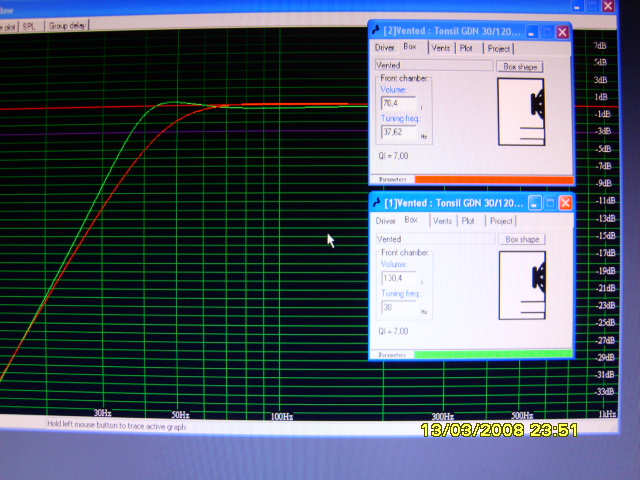Click Box shape button in window [2]
This screenshot has width=640, height=480.
520,66
